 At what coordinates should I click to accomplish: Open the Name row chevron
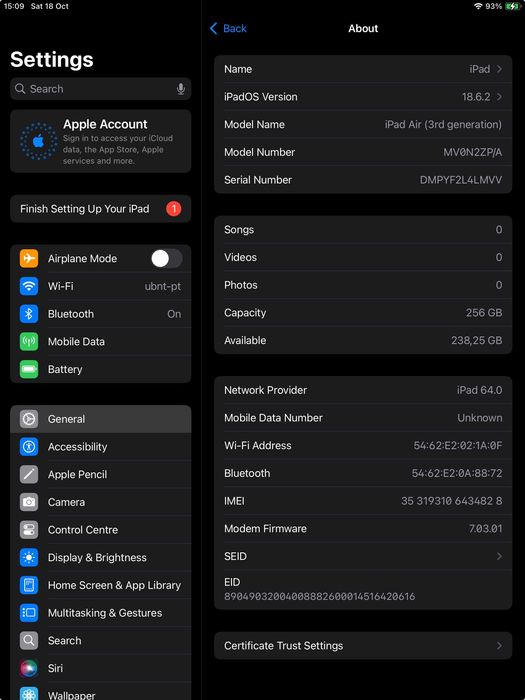[x=499, y=69]
